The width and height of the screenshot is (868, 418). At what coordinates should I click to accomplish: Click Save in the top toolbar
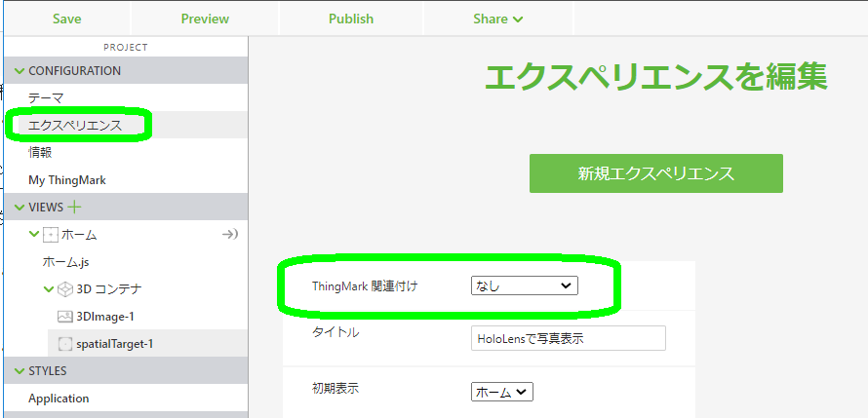pyautogui.click(x=67, y=19)
